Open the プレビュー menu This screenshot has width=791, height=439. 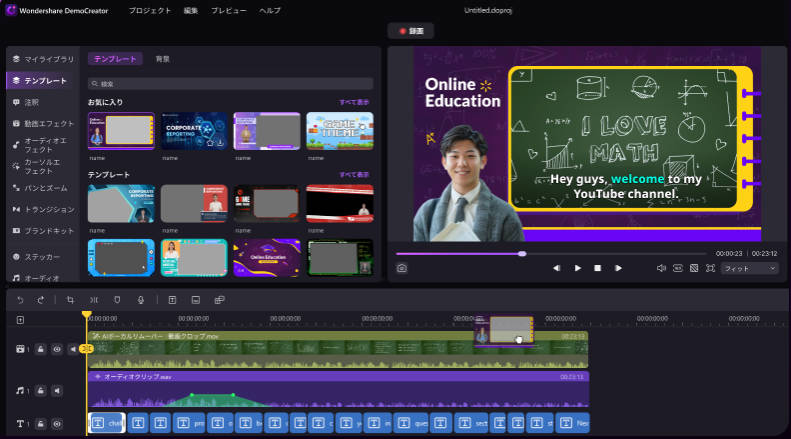click(x=229, y=11)
